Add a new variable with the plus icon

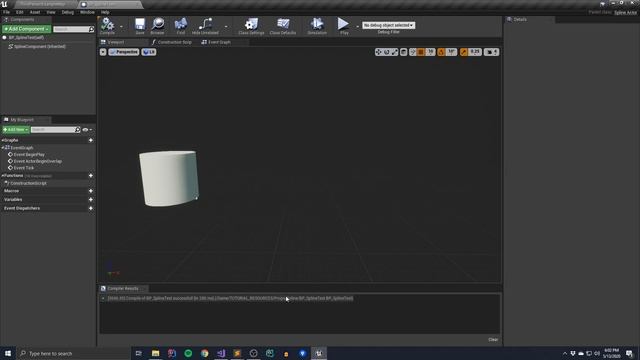coord(91,200)
